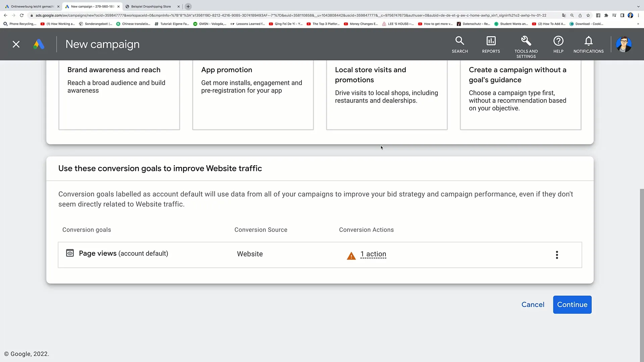Click the Google Ads logo icon
The height and width of the screenshot is (362, 644).
[39, 44]
